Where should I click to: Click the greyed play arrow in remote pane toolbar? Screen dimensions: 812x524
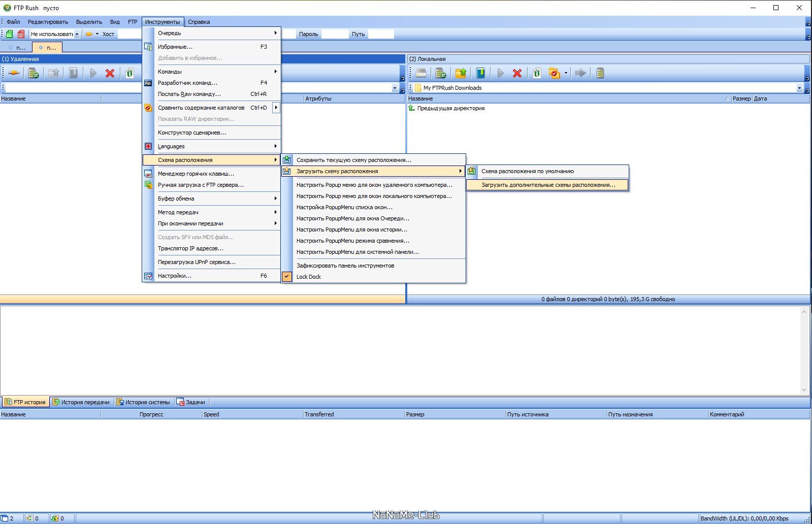pos(93,73)
